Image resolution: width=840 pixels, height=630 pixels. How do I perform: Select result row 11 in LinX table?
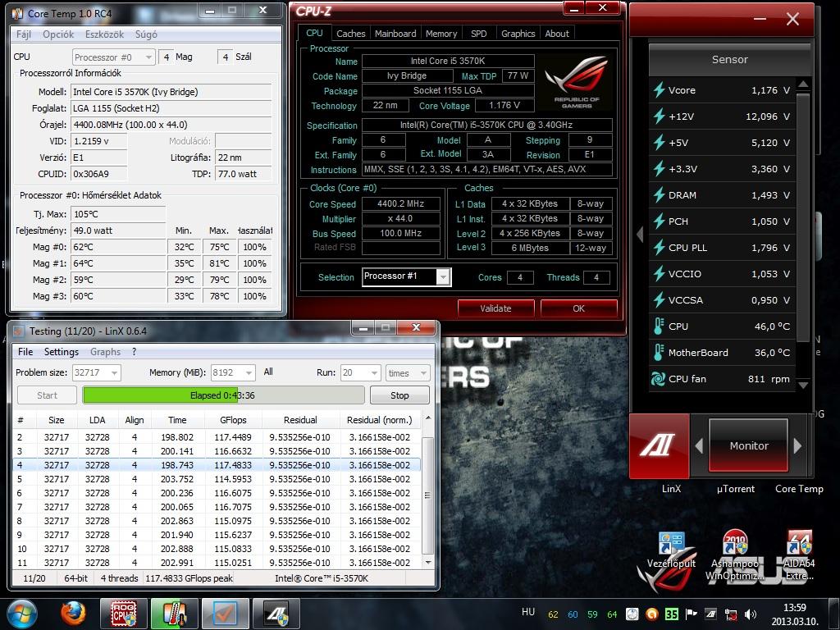coord(217,563)
